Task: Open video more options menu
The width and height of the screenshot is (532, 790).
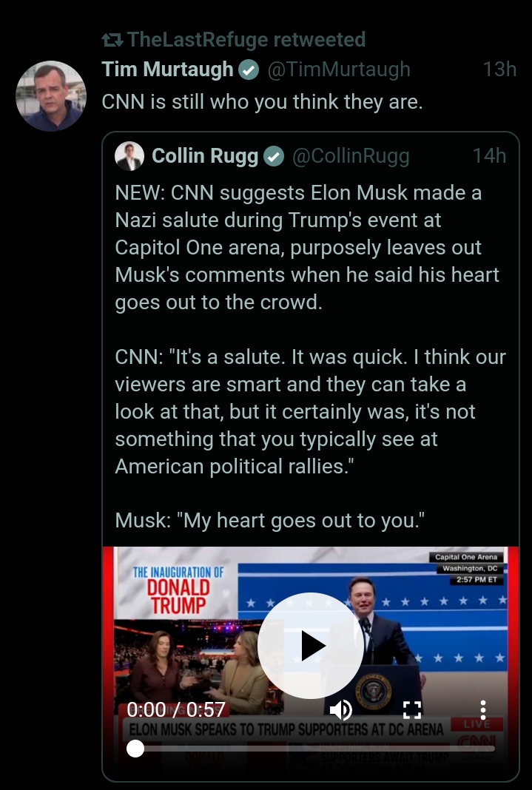Action: pyautogui.click(x=482, y=710)
